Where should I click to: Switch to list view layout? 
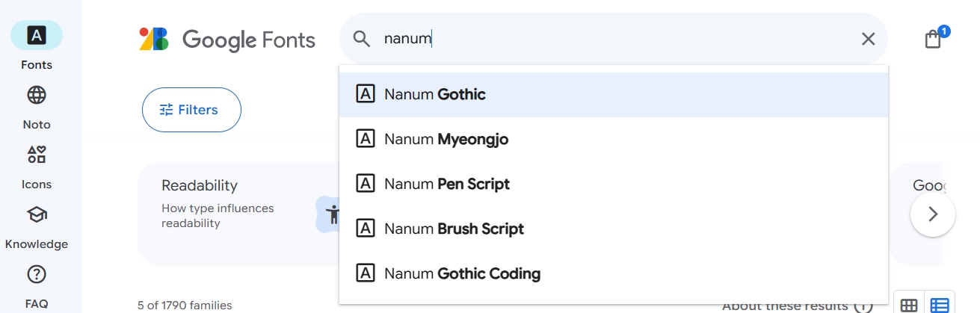point(940,305)
